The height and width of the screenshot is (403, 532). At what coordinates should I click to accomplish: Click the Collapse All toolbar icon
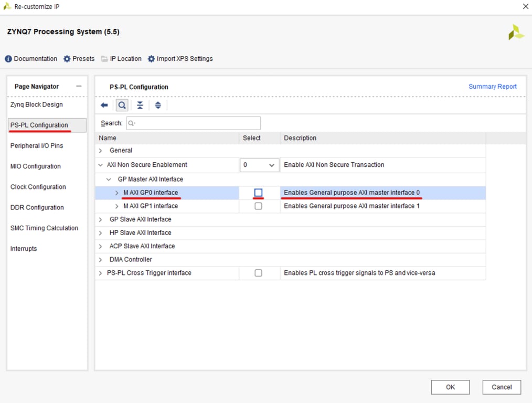[x=140, y=105]
